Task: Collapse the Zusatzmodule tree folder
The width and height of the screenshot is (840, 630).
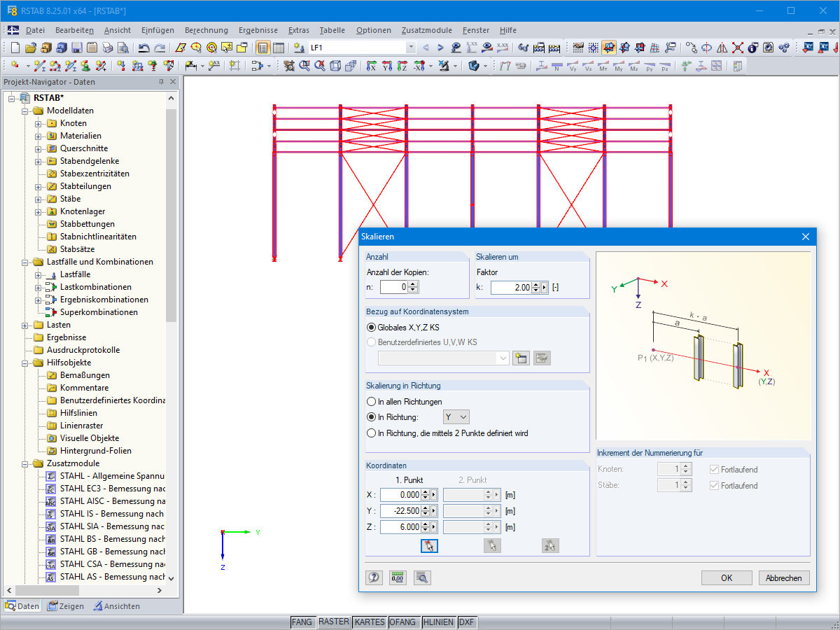Action: 25,463
